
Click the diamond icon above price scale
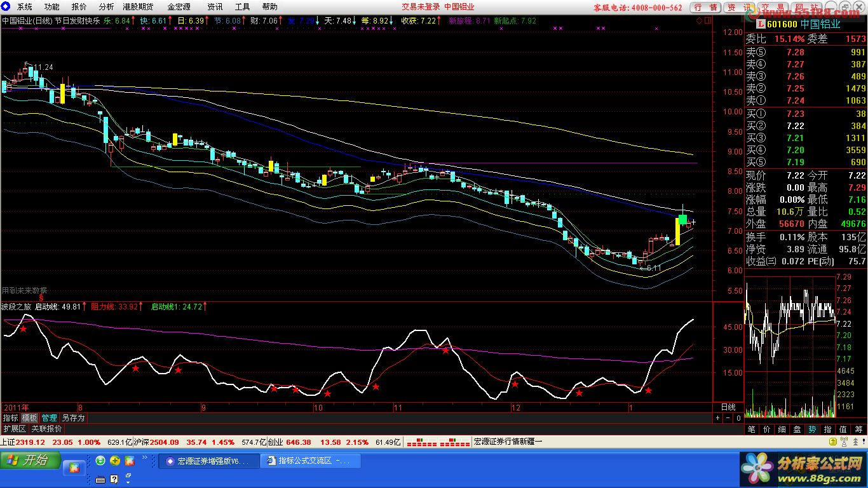click(700, 21)
